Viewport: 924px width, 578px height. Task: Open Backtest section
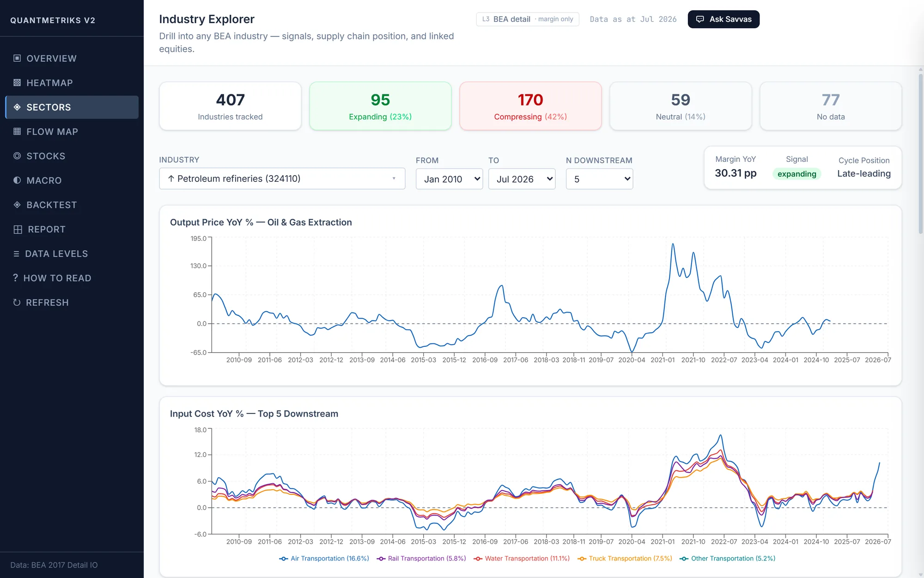click(x=72, y=205)
